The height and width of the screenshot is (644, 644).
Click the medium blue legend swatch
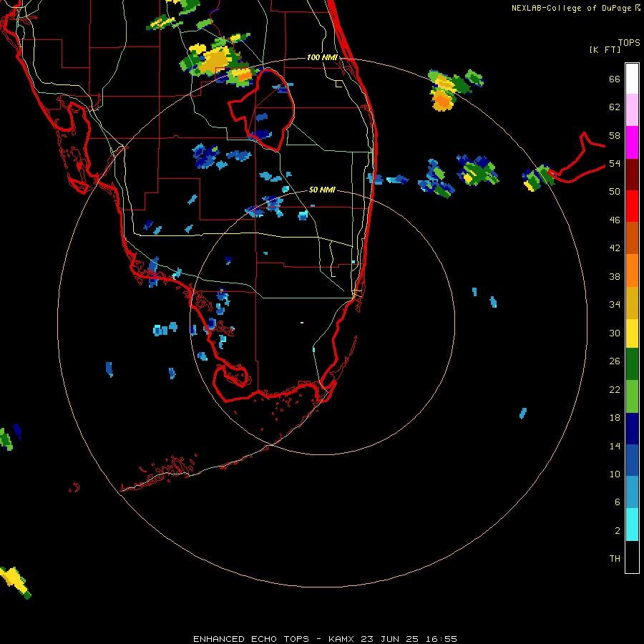click(x=632, y=460)
